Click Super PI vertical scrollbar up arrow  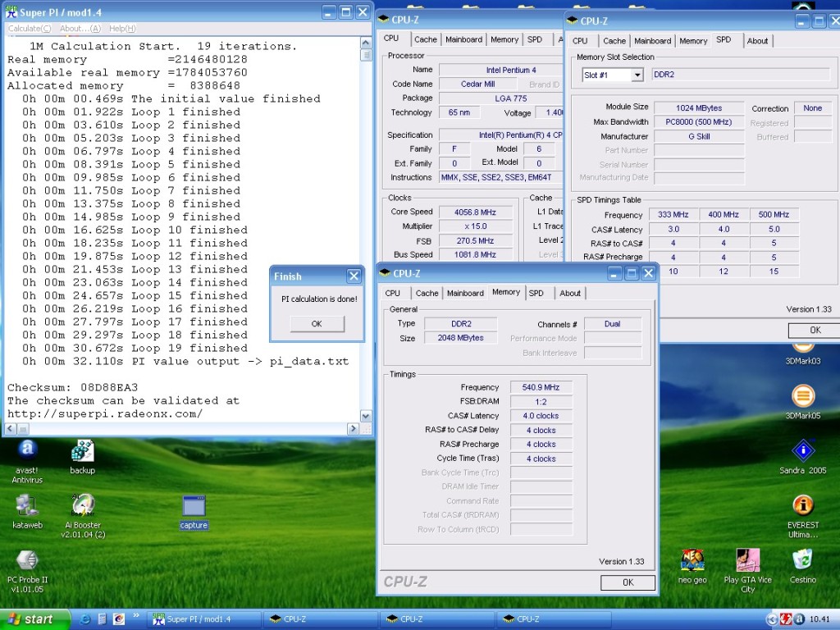tap(366, 43)
